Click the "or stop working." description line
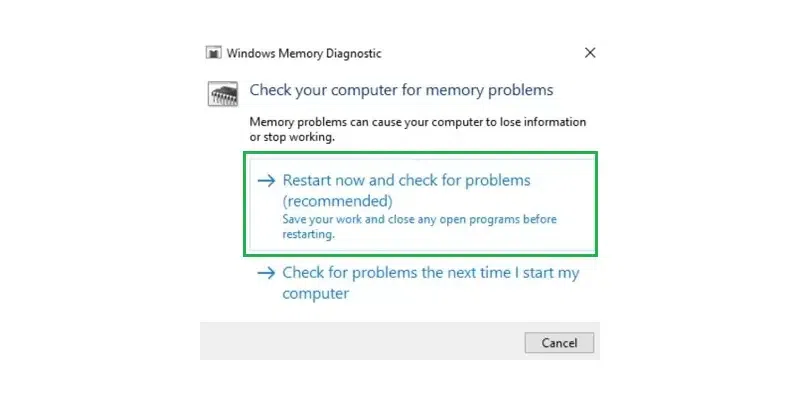This screenshot has width=800, height=400. 293,136
